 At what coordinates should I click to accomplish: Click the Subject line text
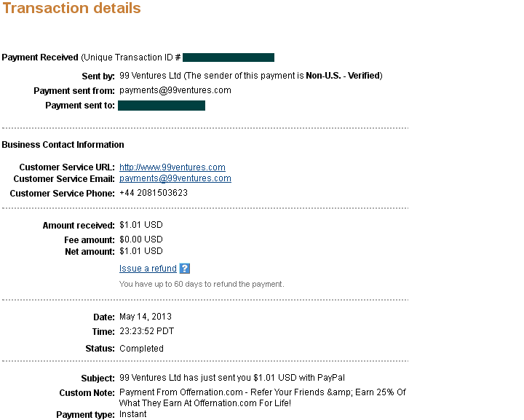232,378
